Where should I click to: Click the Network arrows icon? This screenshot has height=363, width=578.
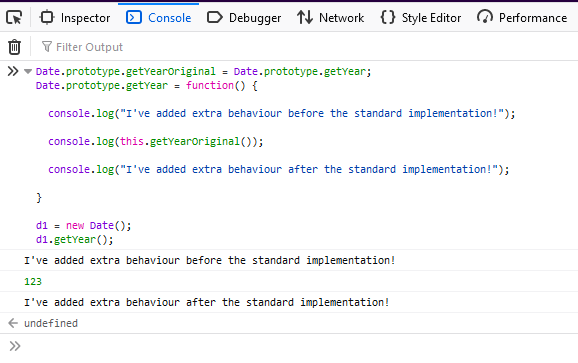pos(305,17)
